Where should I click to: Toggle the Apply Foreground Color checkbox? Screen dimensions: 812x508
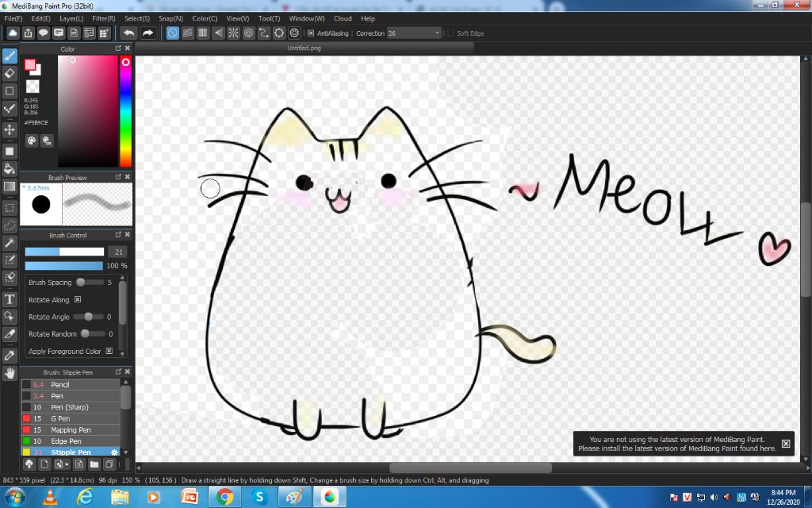tap(109, 351)
